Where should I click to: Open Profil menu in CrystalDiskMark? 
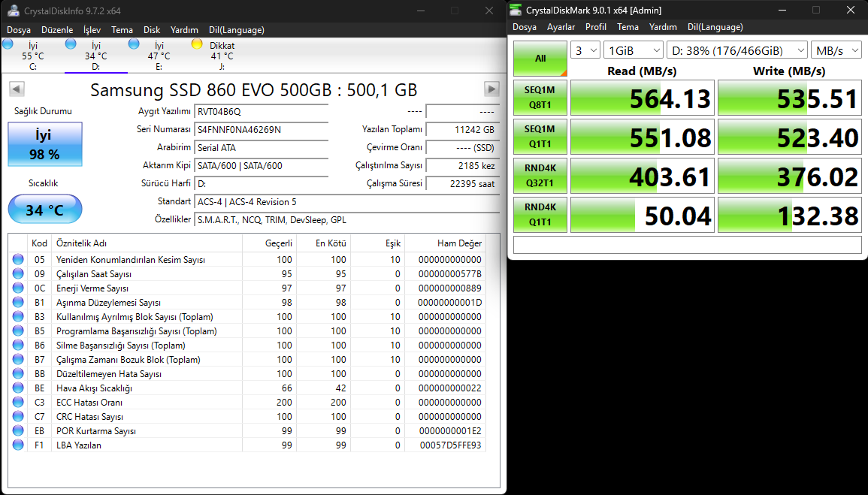[x=596, y=27]
